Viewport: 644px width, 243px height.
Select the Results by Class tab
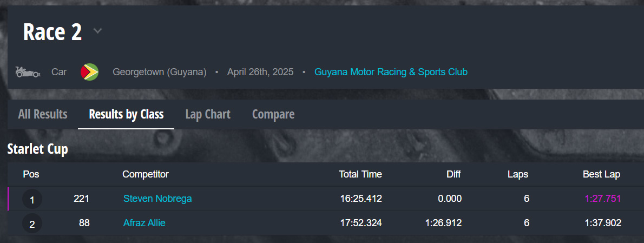coord(126,114)
